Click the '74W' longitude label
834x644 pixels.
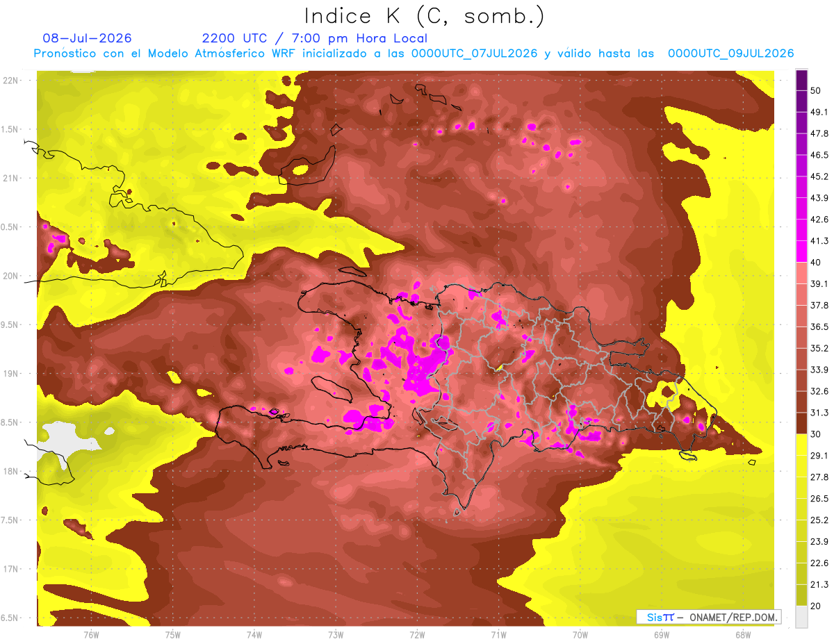(254, 634)
